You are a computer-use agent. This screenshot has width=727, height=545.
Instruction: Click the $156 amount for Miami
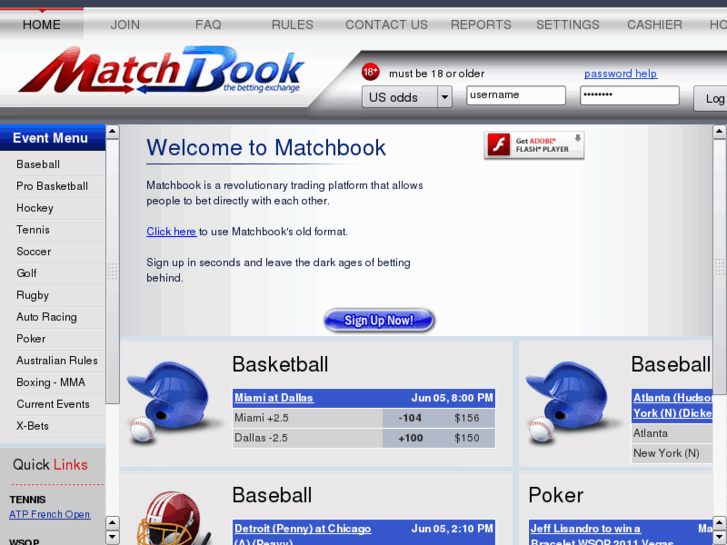pyautogui.click(x=466, y=418)
